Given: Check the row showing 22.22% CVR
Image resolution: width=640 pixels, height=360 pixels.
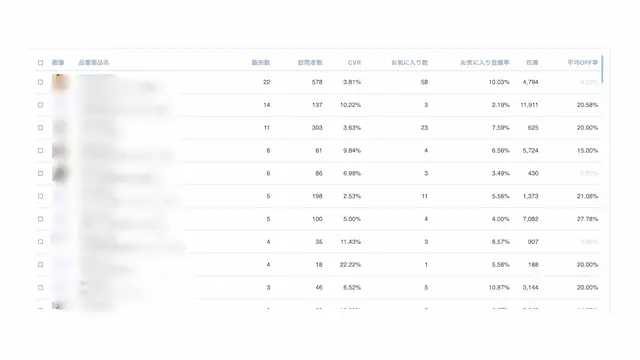Looking at the screenshot, I should pos(40,264).
